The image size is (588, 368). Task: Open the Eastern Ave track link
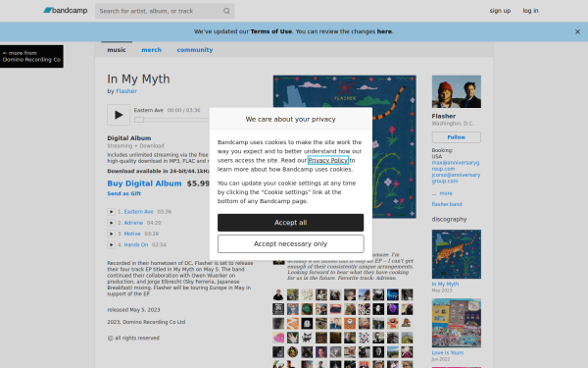[x=139, y=212]
